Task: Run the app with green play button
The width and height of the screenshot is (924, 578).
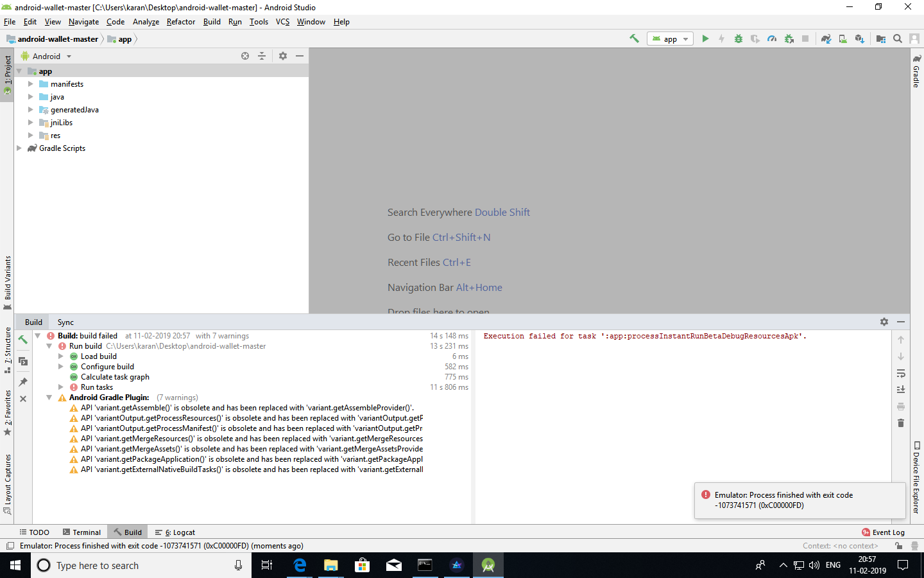Action: coord(705,39)
